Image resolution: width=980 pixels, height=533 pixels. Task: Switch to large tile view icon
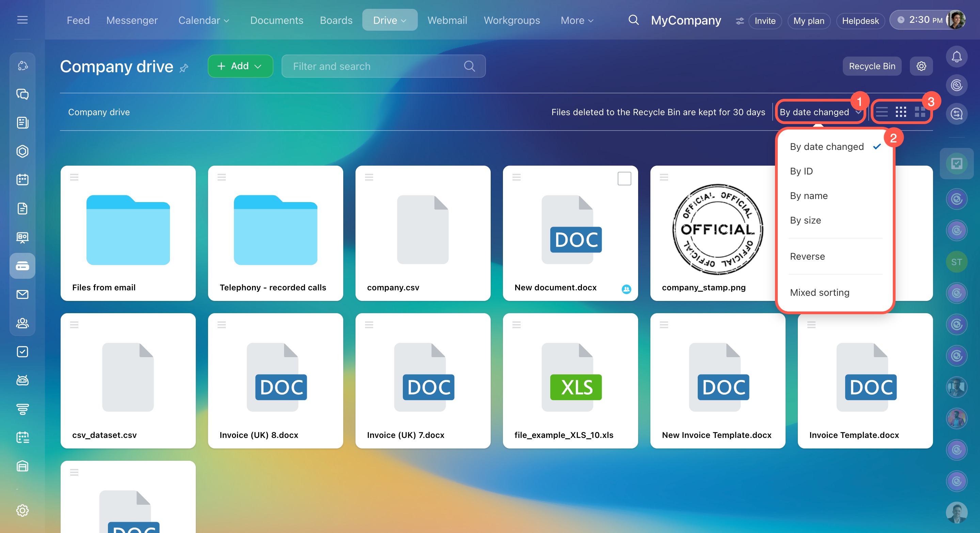point(919,112)
